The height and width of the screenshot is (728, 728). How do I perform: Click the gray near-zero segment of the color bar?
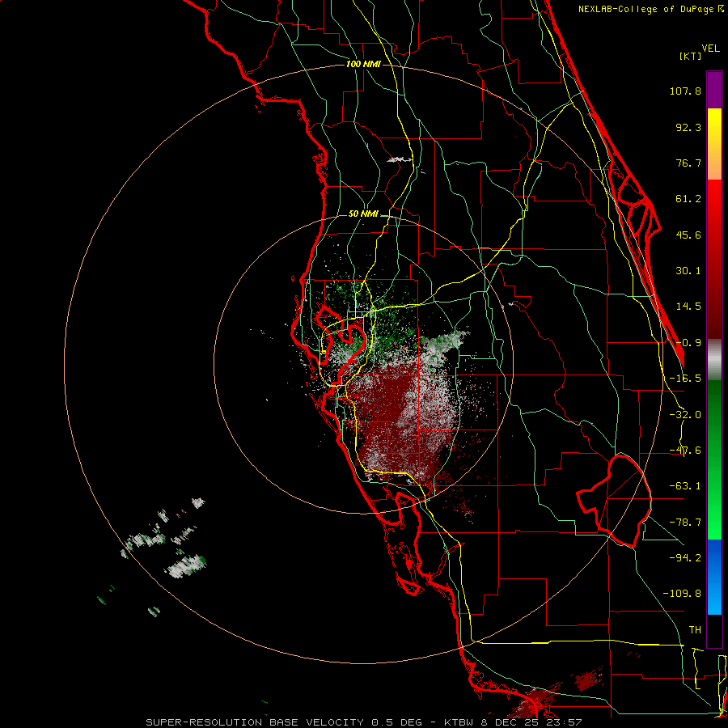point(714,360)
